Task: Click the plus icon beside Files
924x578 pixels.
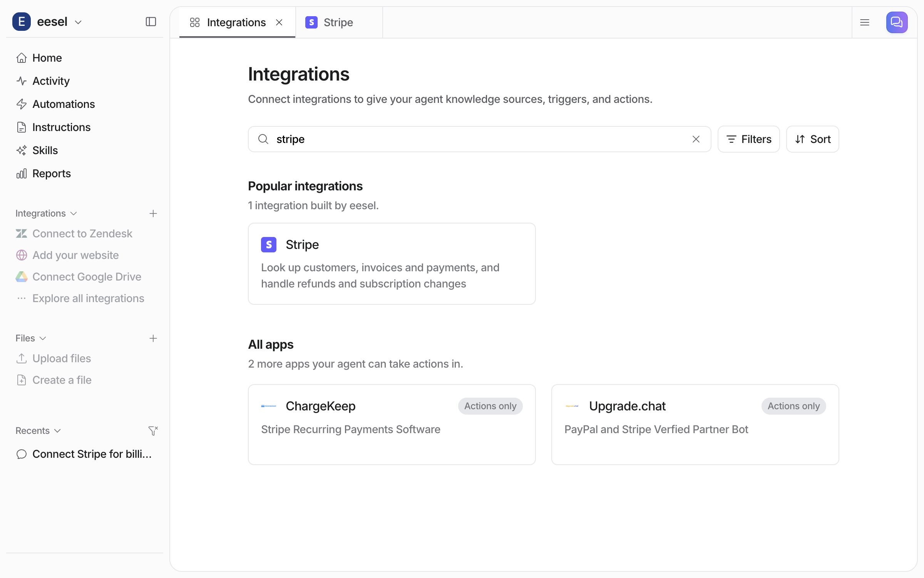Action: 153,338
